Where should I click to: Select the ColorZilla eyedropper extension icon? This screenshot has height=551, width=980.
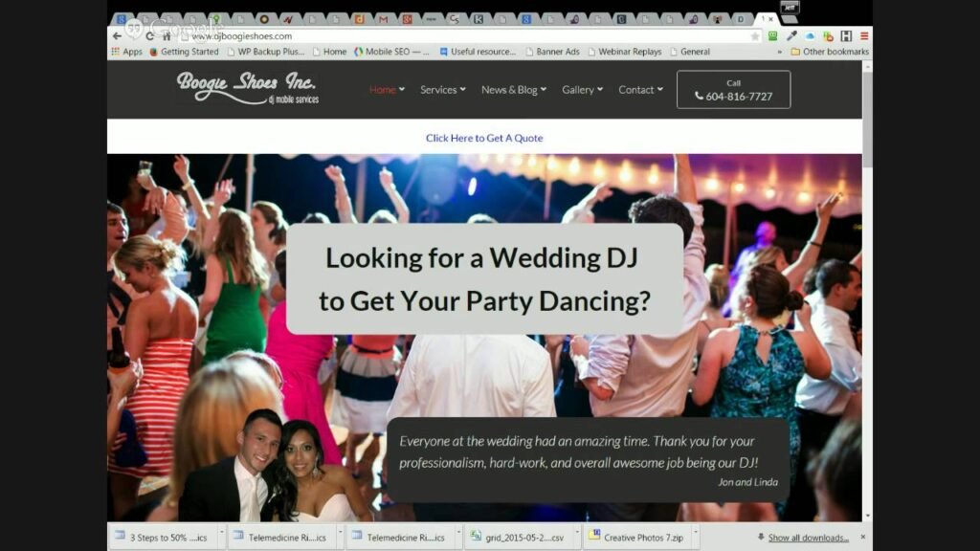tap(791, 35)
